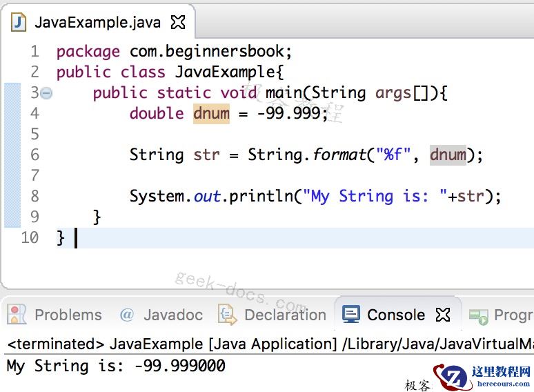This screenshot has height=392, width=534.
Task: Open the Progress view tab
Action: click(x=513, y=315)
